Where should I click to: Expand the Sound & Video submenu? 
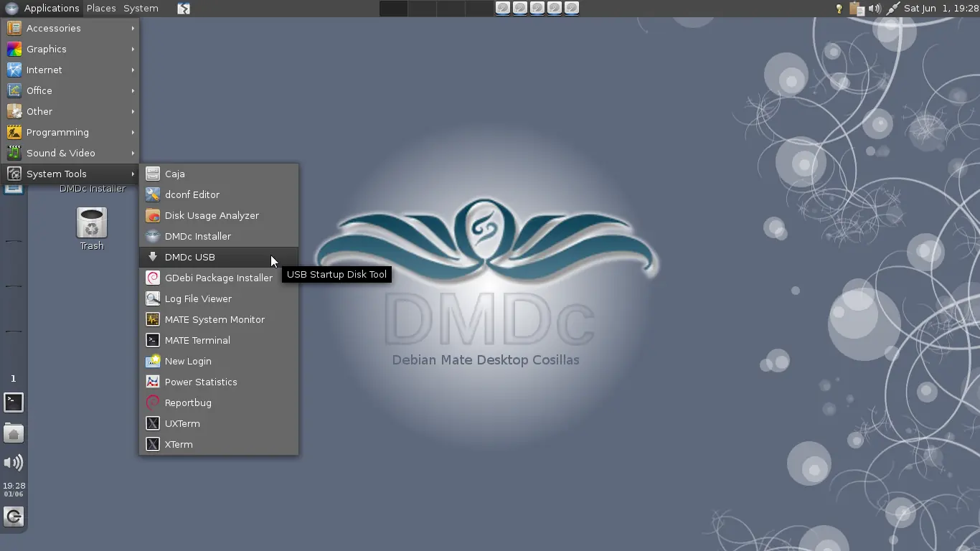(70, 153)
